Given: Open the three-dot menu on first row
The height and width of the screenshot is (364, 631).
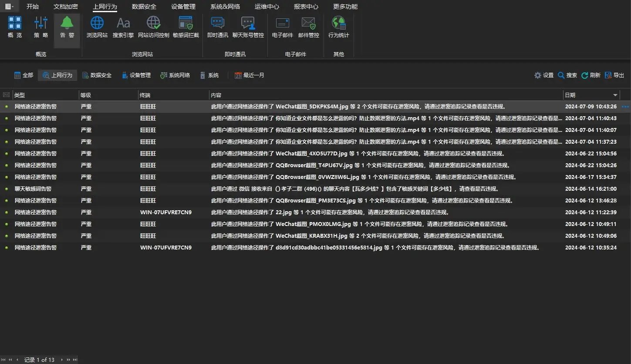Looking at the screenshot, I should click(625, 107).
